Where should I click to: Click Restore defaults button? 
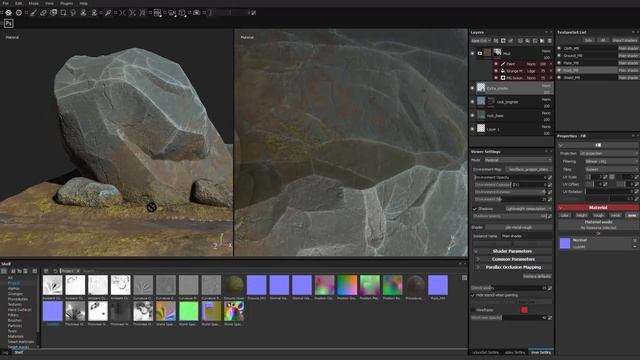click(x=537, y=276)
